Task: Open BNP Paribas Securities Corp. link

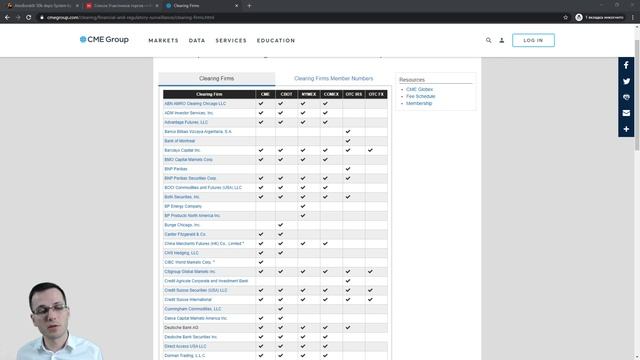Action: click(190, 178)
